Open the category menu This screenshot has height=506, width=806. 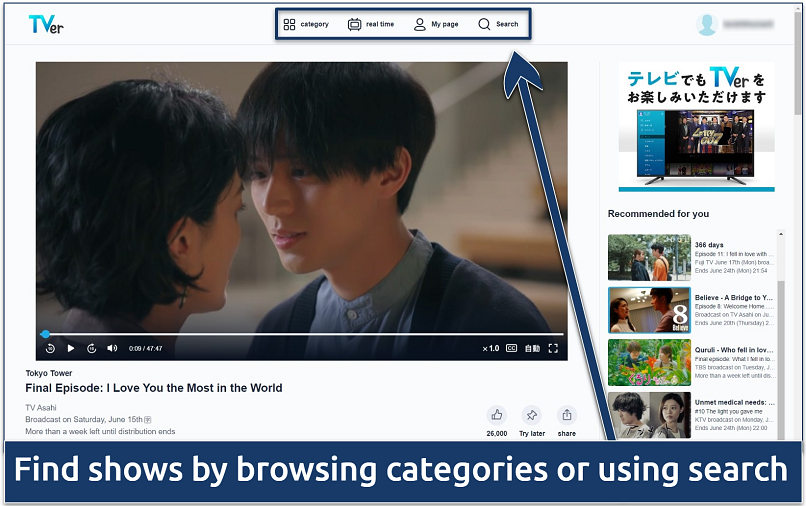tap(306, 24)
